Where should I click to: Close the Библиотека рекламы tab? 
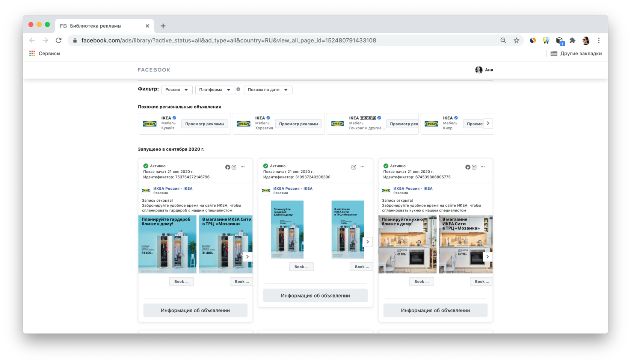[x=147, y=26]
